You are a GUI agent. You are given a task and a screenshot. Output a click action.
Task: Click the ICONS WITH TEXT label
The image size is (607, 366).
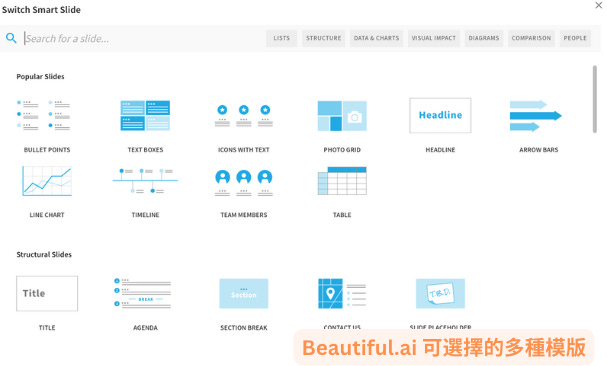point(243,149)
